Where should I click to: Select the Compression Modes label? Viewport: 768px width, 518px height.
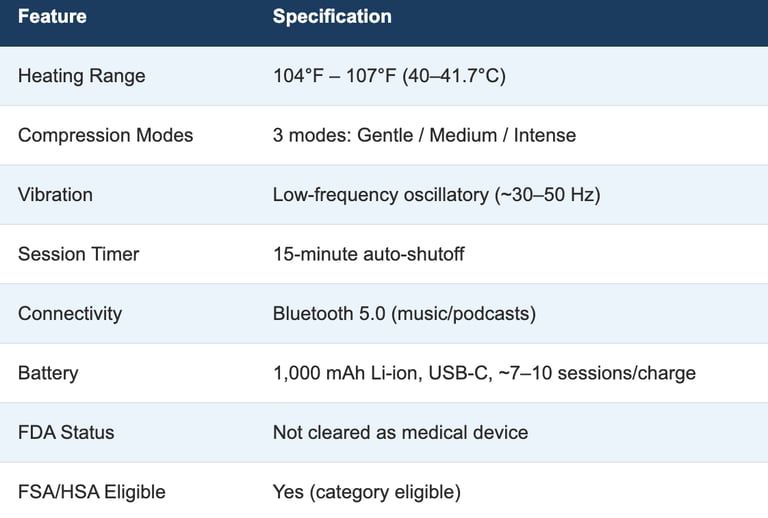pyautogui.click(x=105, y=135)
